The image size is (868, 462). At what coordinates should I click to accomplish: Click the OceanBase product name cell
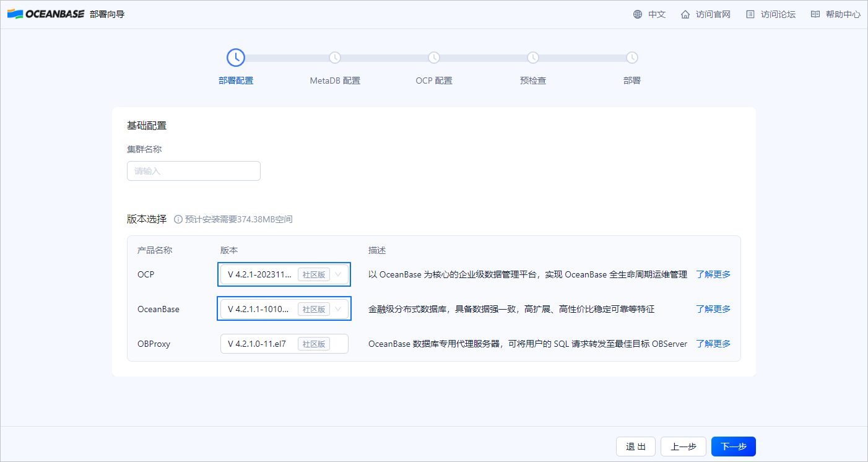[158, 309]
